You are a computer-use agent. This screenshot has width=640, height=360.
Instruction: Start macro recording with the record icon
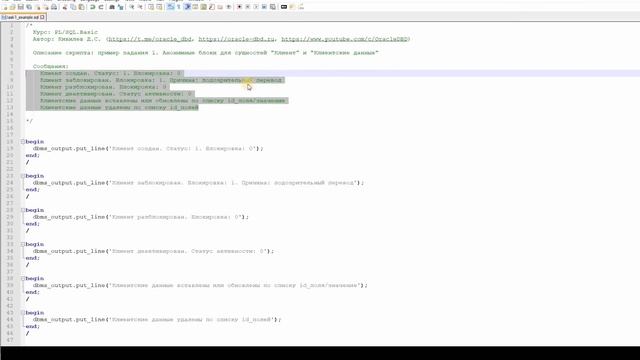point(239,7)
